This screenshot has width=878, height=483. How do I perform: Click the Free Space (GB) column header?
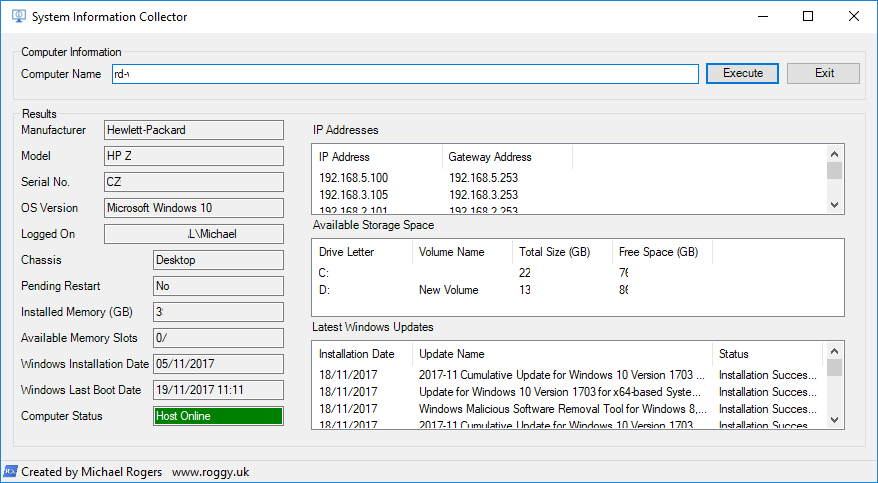[x=662, y=252]
